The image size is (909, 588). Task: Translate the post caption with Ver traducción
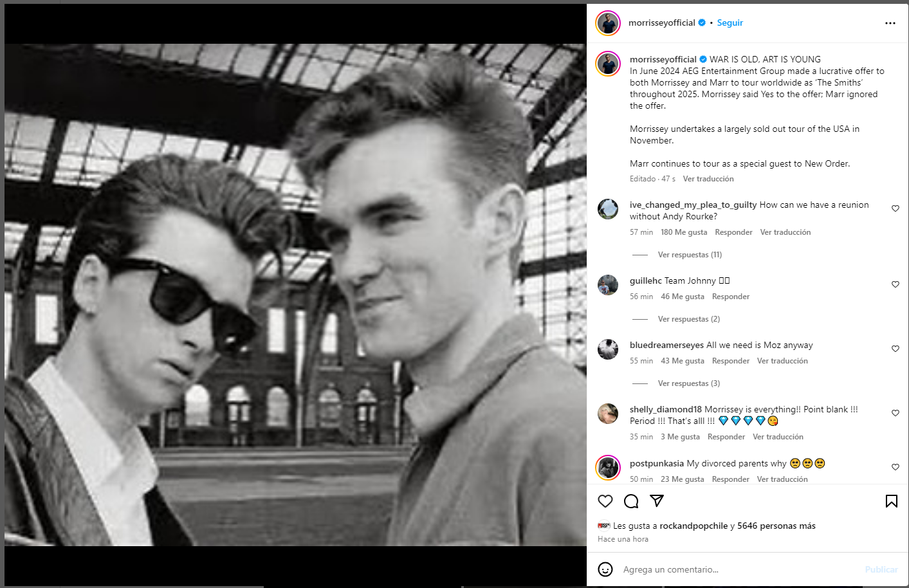(708, 179)
